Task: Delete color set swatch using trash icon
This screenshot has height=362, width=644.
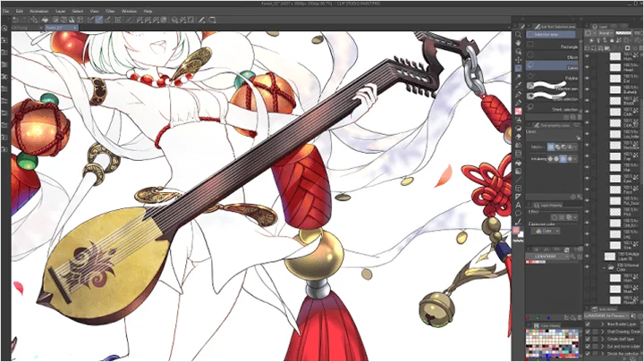Action: (579, 317)
